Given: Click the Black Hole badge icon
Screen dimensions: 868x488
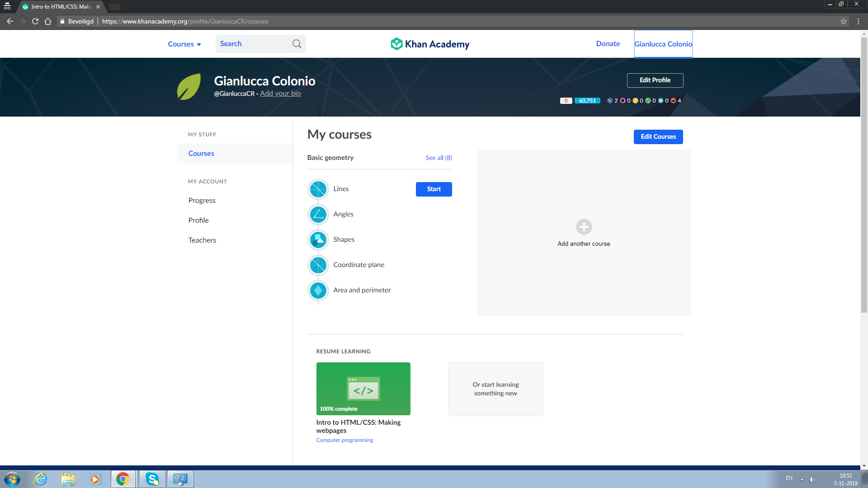Looking at the screenshot, I should (x=623, y=101).
